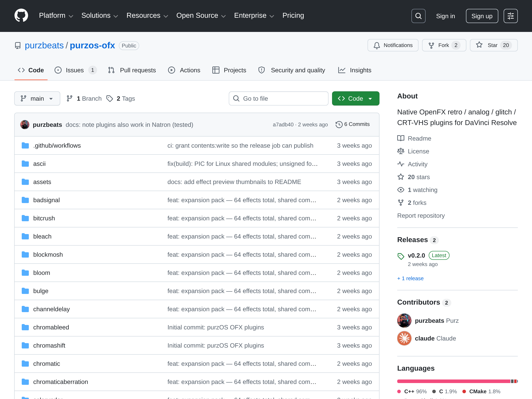Screen dimensions: 532x399
Task: Open the green Code dropdown button
Action: [x=356, y=98]
